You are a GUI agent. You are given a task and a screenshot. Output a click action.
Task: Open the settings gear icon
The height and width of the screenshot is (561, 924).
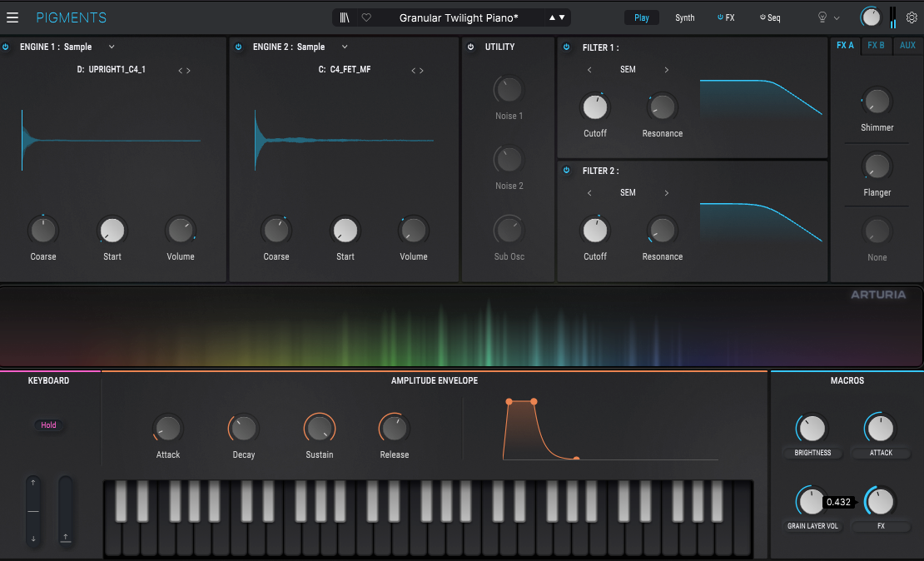coord(911,17)
